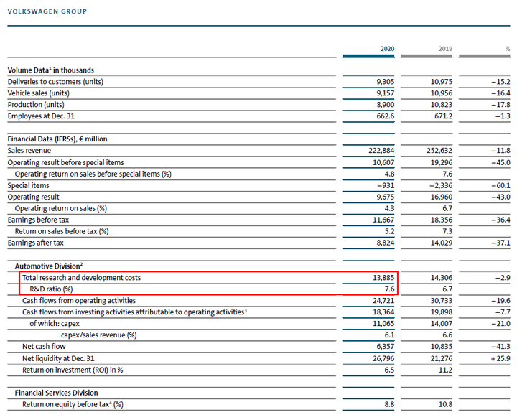Select the Earnings before tax label
This screenshot has width=517, height=420.
coord(38,220)
